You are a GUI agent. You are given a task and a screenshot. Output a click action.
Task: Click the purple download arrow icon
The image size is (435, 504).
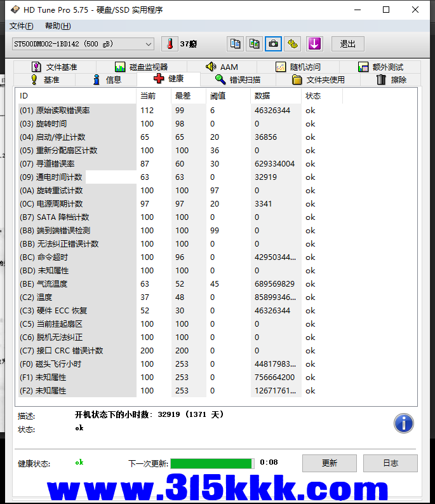click(314, 44)
